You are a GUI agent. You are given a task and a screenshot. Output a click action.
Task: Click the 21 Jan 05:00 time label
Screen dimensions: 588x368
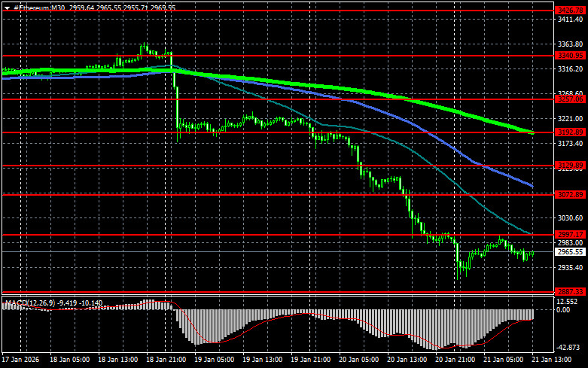click(503, 360)
